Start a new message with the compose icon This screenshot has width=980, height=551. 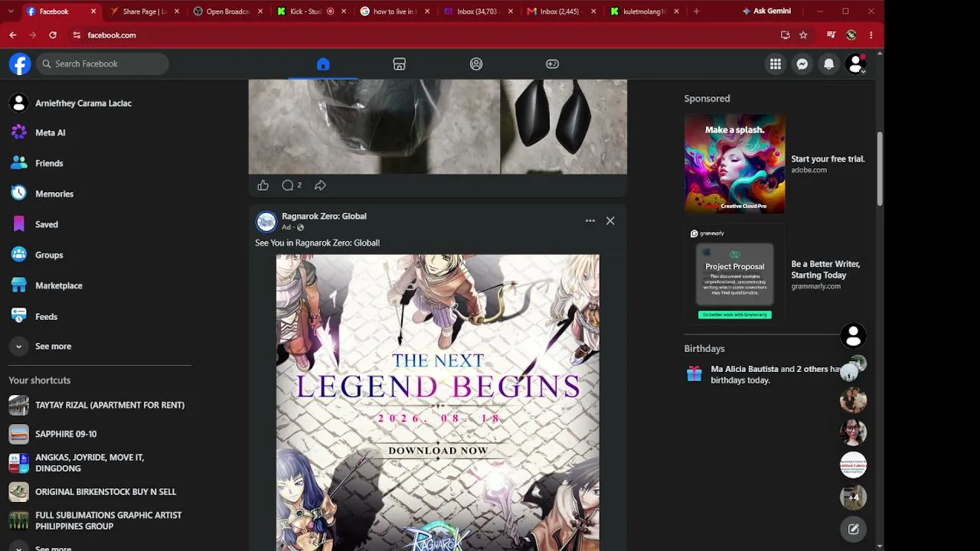(x=853, y=529)
